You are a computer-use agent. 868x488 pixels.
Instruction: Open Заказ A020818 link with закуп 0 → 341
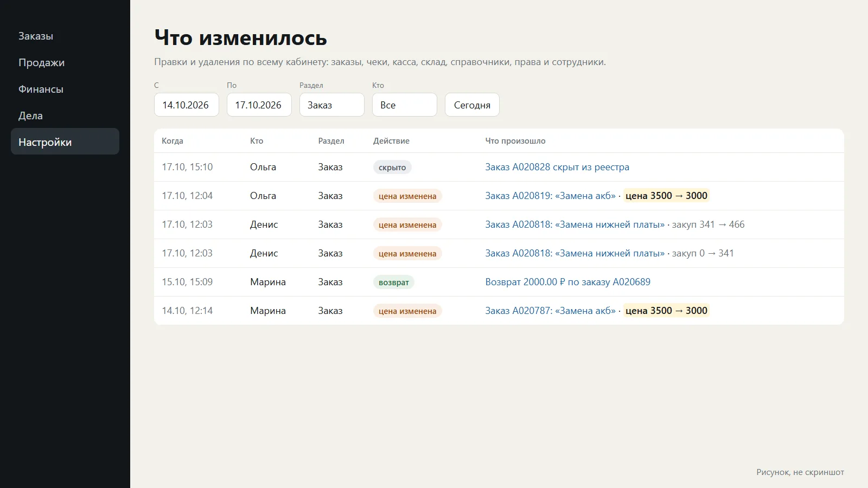tap(575, 253)
